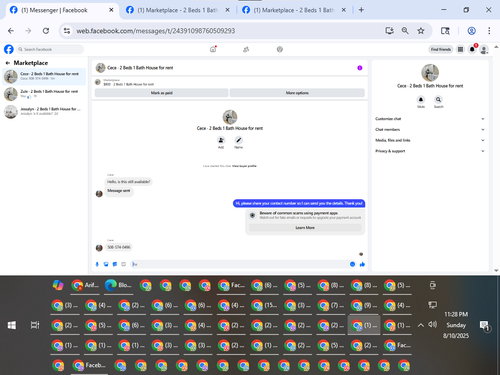
Task: Open the Facebook logo home link
Action: pyautogui.click(x=9, y=49)
